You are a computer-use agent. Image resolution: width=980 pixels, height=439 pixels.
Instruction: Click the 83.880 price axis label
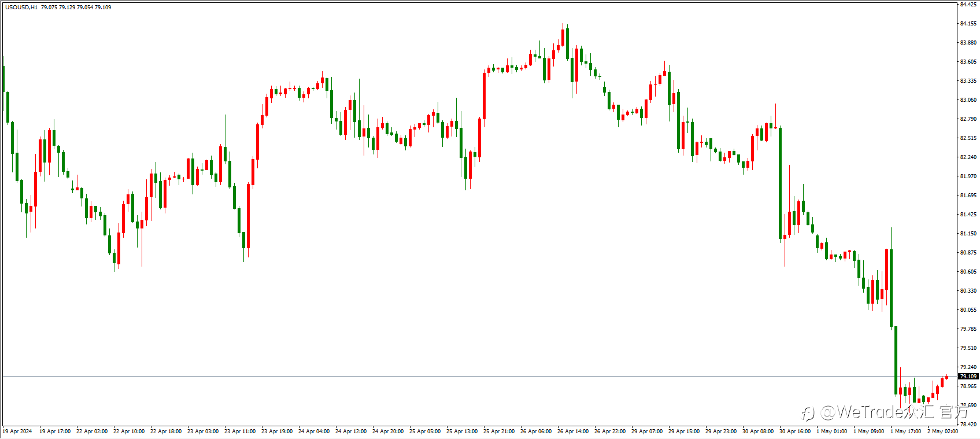[x=968, y=43]
